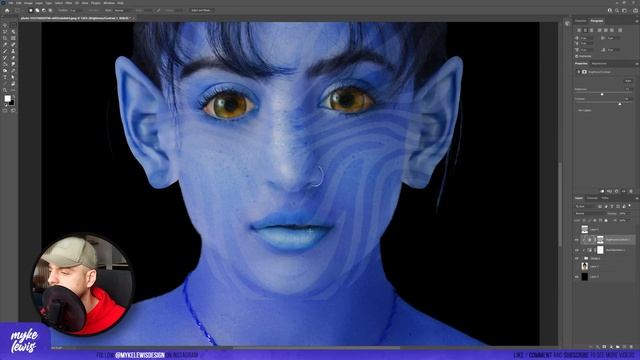Click the Home icon in options bar

7,10
